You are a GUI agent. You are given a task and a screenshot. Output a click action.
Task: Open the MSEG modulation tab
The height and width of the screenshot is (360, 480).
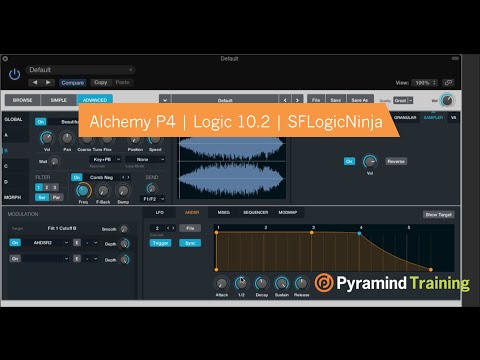pyautogui.click(x=224, y=212)
